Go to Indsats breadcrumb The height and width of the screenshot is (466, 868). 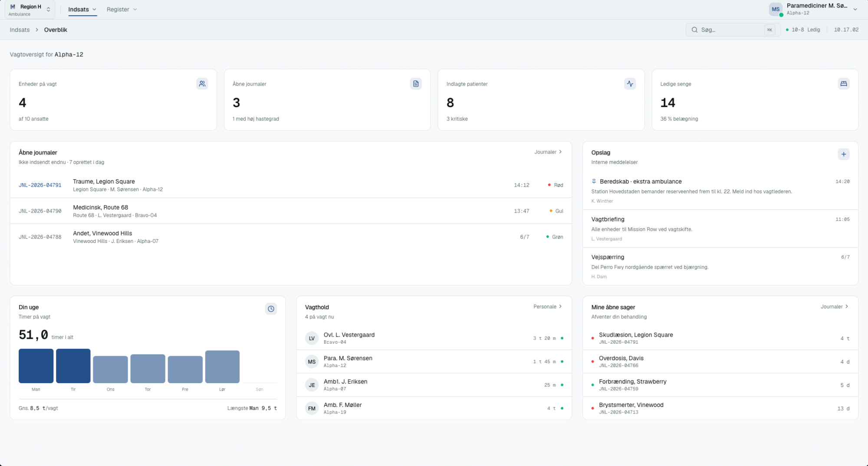(x=20, y=30)
